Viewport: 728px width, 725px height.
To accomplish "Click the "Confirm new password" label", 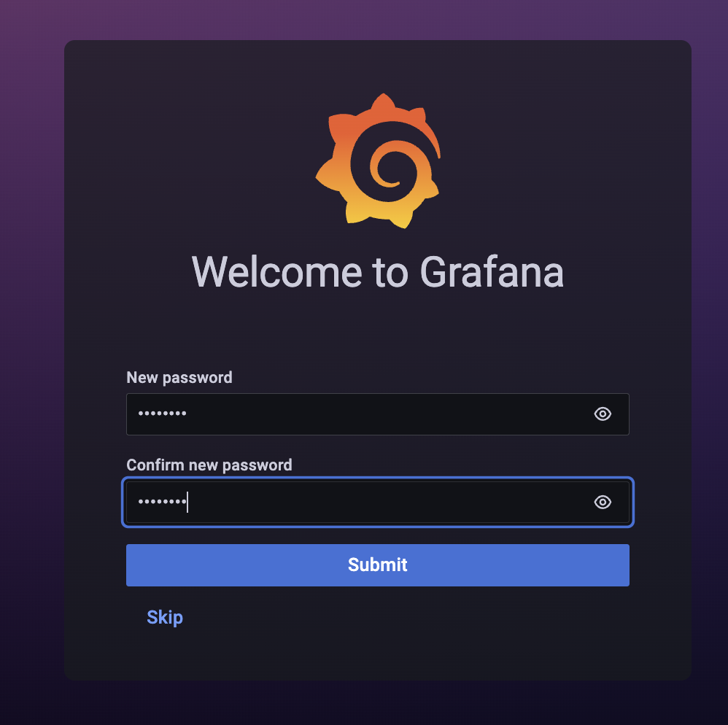I will pos(209,465).
